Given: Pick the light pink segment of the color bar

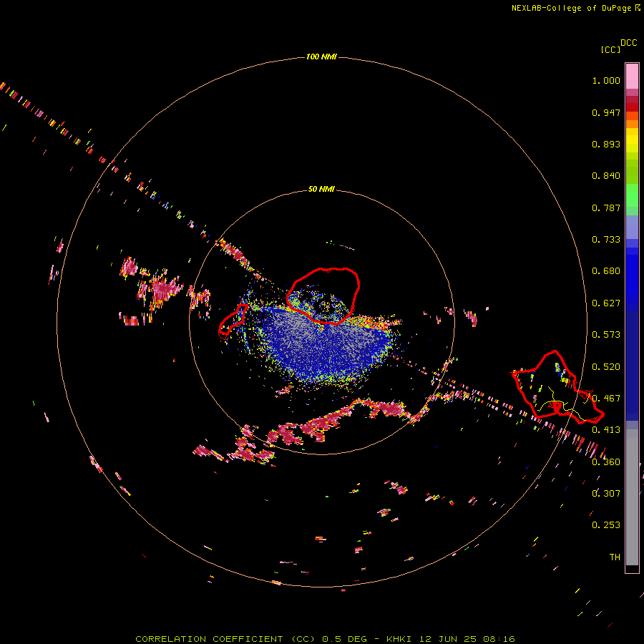Looking at the screenshot, I should 632,77.
